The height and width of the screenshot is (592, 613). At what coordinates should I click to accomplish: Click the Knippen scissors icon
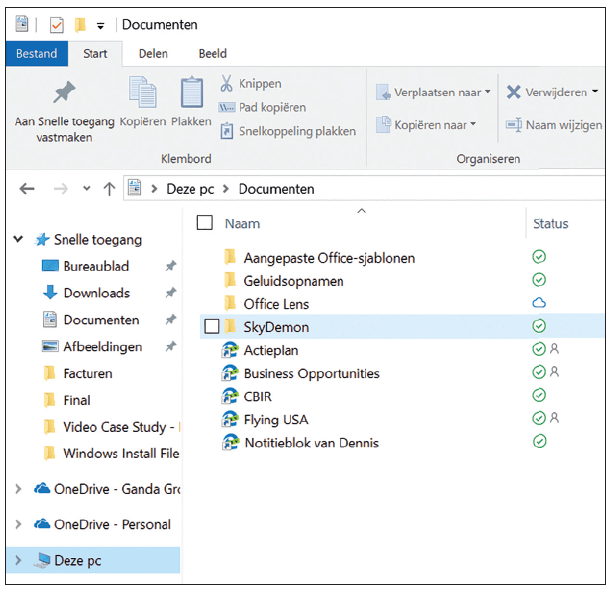tap(226, 83)
